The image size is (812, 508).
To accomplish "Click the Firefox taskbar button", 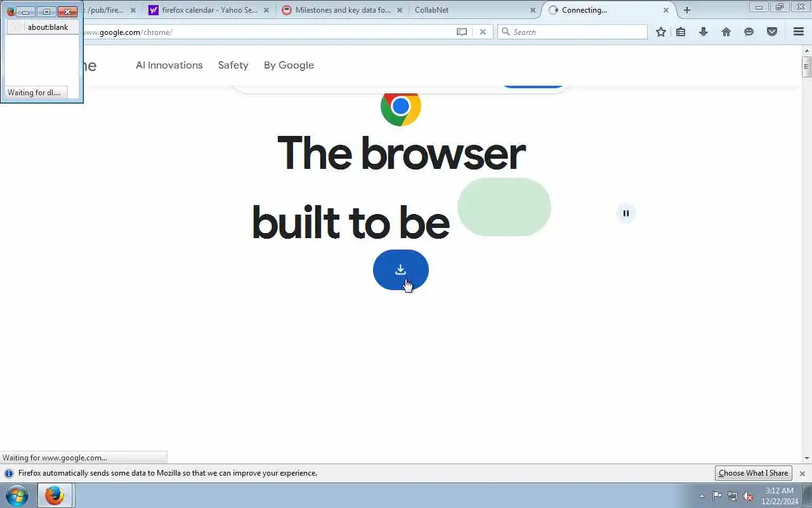I will point(55,495).
